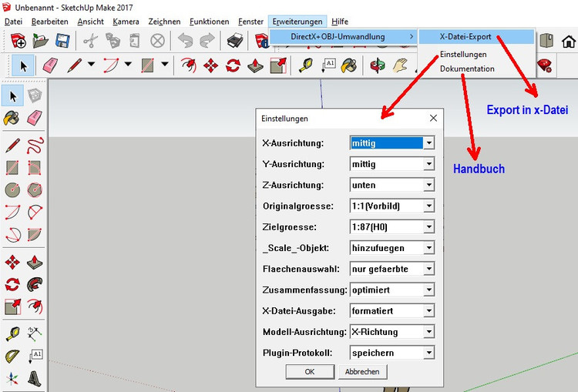The image size is (578, 392).
Task: Open the Extension Manager ruby icon
Action: pos(544,65)
